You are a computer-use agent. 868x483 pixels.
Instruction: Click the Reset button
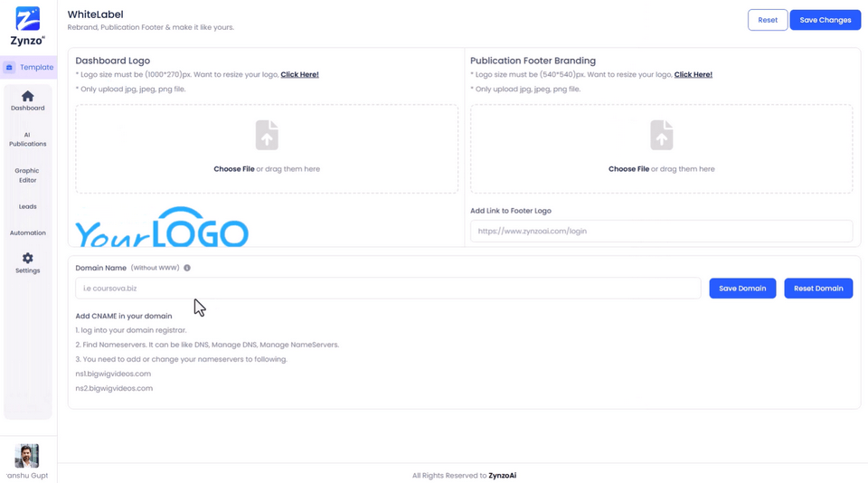(768, 20)
